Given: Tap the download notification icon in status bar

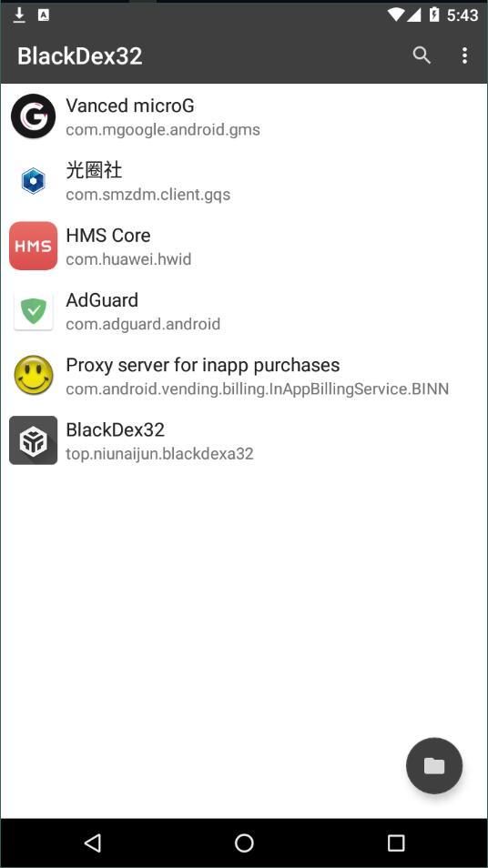Looking at the screenshot, I should [19, 15].
